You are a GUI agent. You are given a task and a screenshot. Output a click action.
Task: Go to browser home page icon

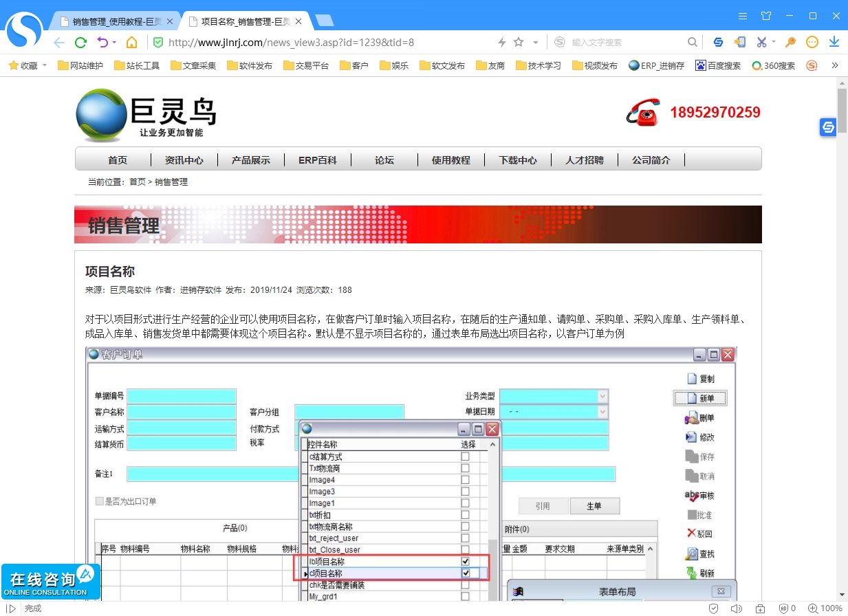pos(131,43)
